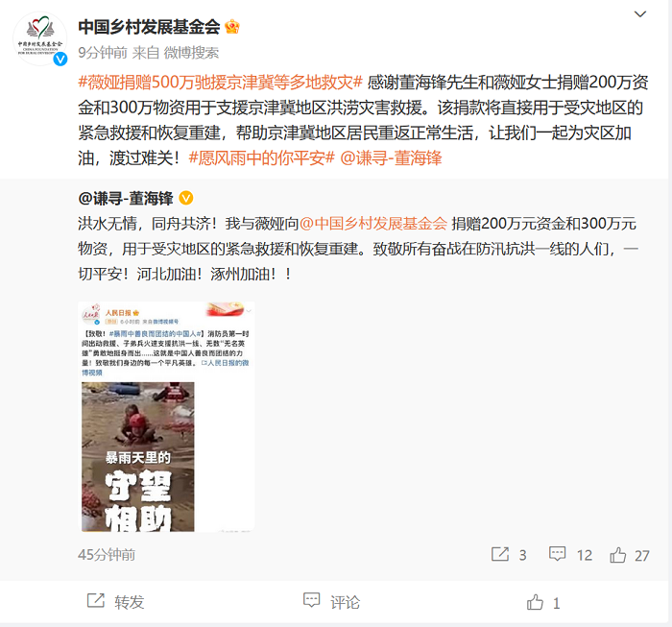Open the post options chevron menu

point(640,14)
